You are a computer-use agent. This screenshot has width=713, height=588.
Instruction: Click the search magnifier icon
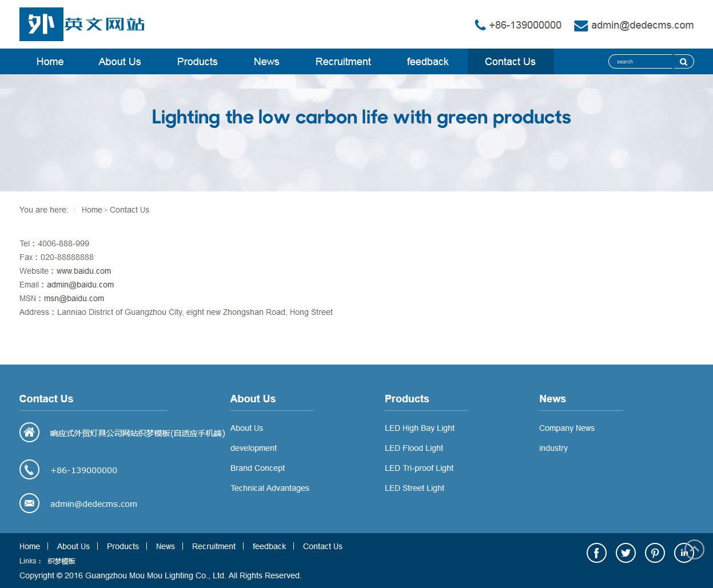[x=683, y=62]
